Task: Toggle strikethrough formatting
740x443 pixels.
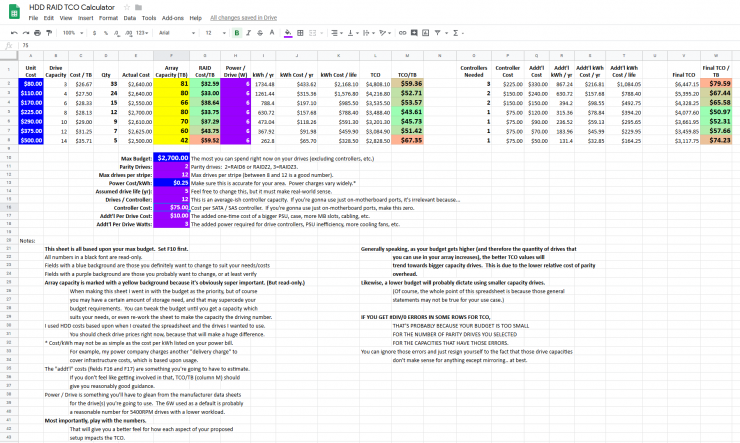Action: point(260,33)
